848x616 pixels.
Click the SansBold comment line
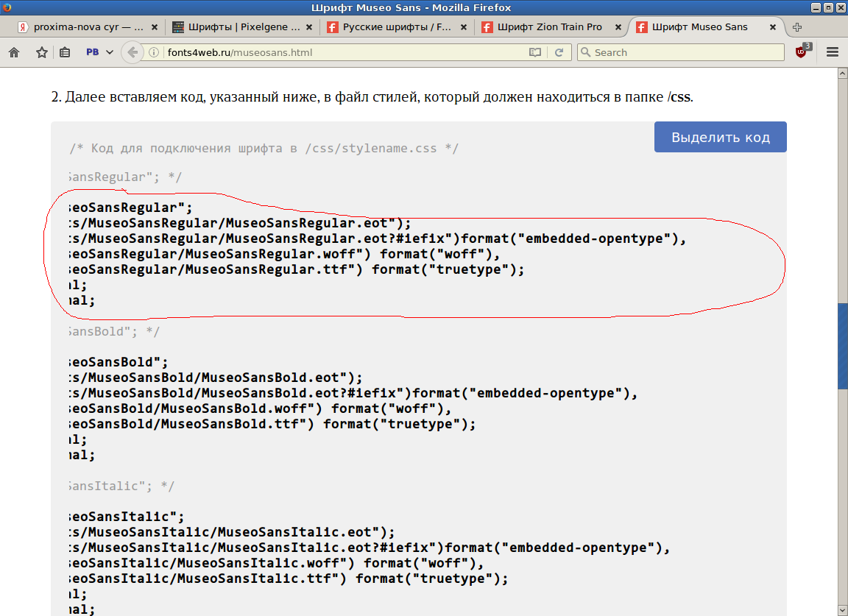(114, 331)
